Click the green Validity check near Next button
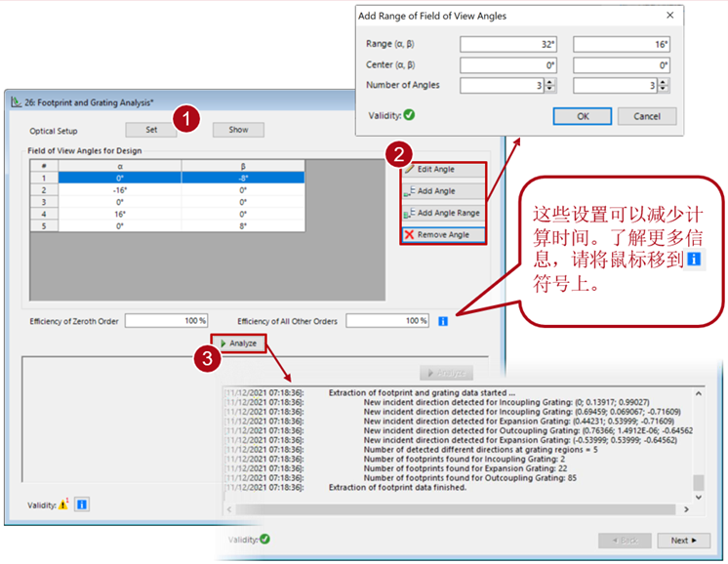This screenshot has width=728, height=564. [264, 539]
